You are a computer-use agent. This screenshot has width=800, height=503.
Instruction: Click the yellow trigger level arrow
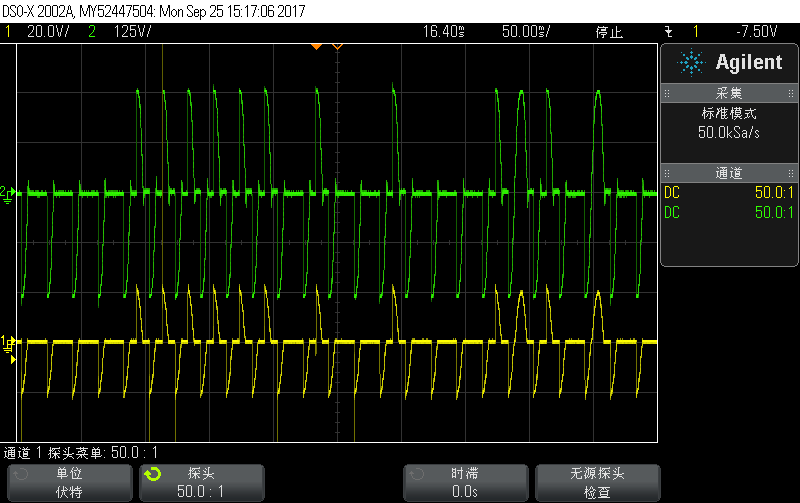click(13, 360)
